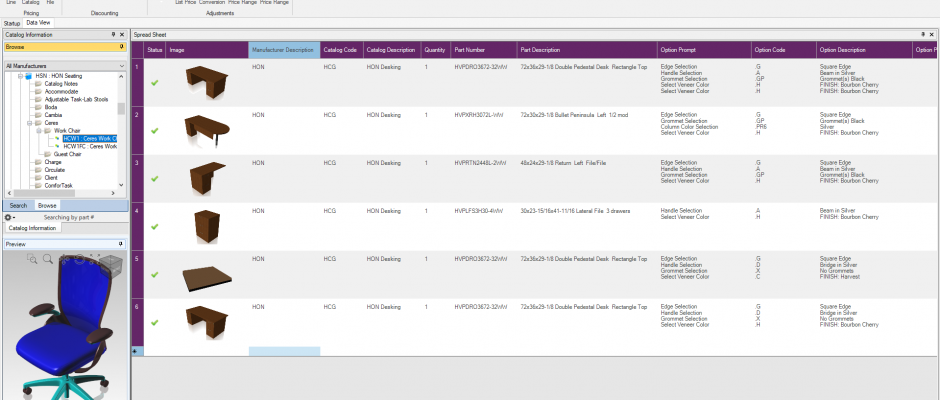The width and height of the screenshot is (940, 400).
Task: Pin the Catalog Information panel
Action: click(x=113, y=35)
